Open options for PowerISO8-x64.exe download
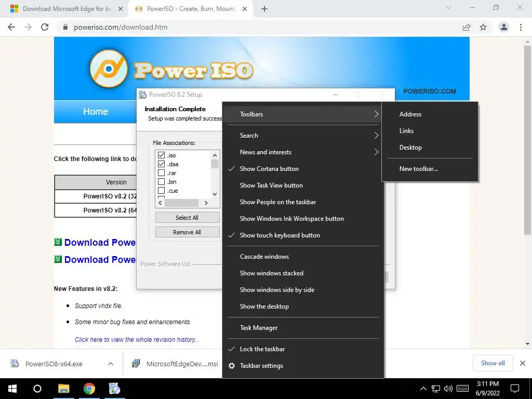This screenshot has width=532, height=399. coord(111,364)
